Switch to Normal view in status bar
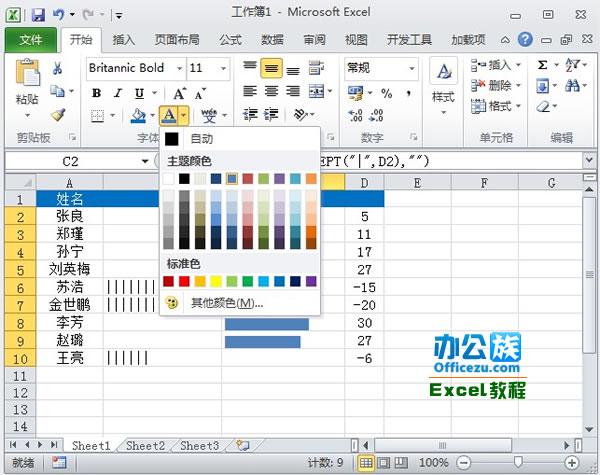 [365, 463]
